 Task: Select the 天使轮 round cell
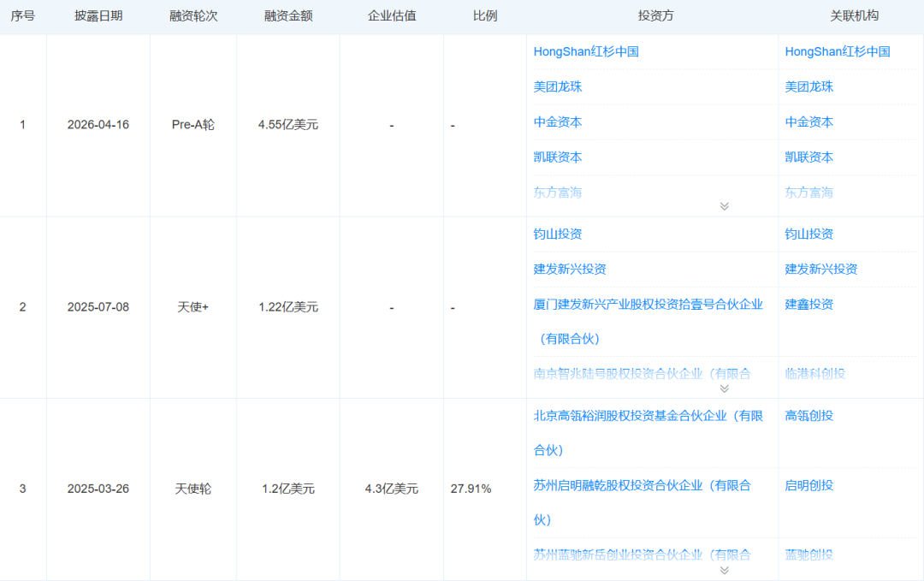(x=193, y=489)
